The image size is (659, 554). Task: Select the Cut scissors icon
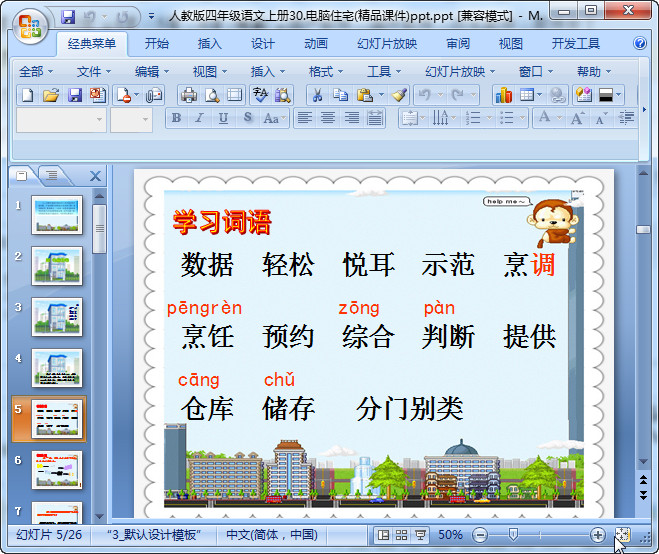[317, 95]
